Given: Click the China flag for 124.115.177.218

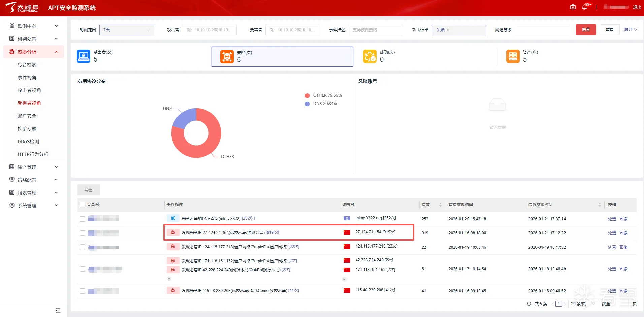Looking at the screenshot, I should (347, 247).
